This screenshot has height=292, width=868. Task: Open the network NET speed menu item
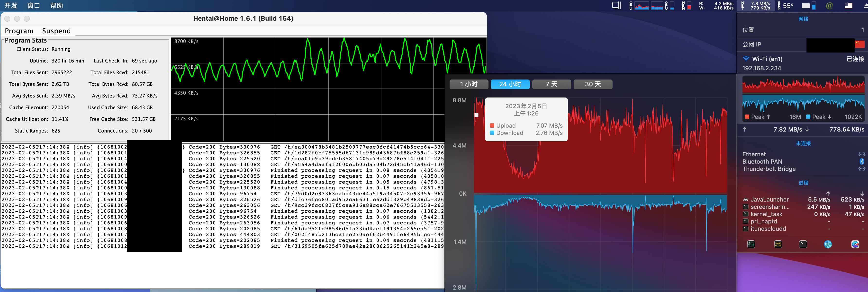pos(756,5)
